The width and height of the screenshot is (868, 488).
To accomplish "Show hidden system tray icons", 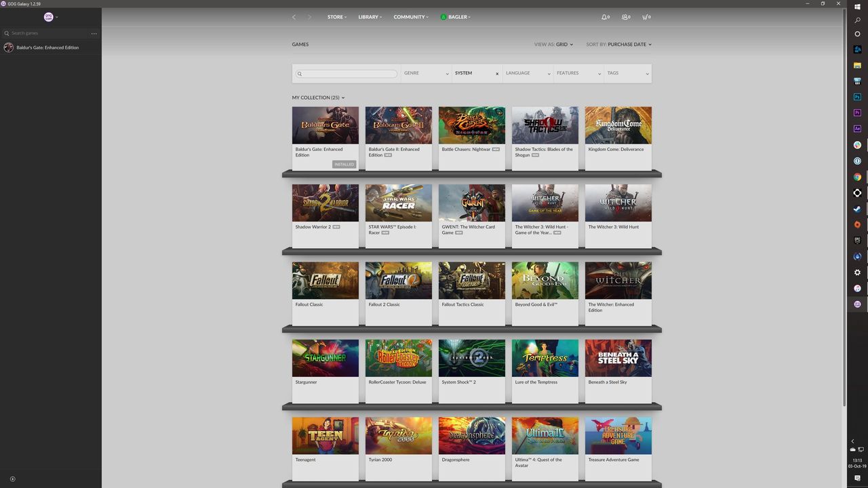I will point(853,441).
